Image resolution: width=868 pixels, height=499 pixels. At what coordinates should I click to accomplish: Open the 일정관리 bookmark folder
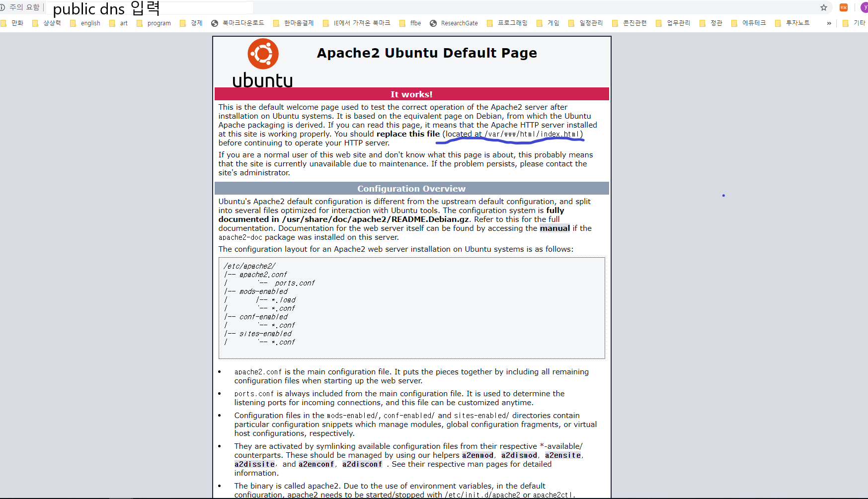(586, 23)
